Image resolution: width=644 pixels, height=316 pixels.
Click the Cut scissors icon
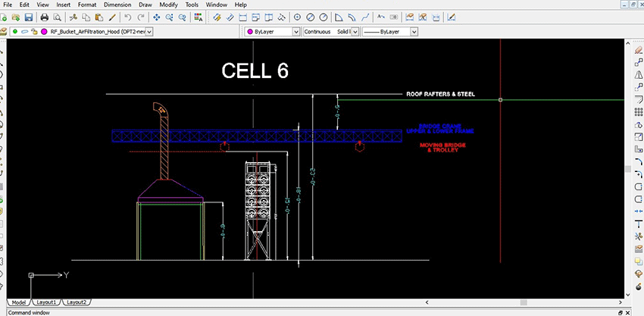(x=73, y=17)
